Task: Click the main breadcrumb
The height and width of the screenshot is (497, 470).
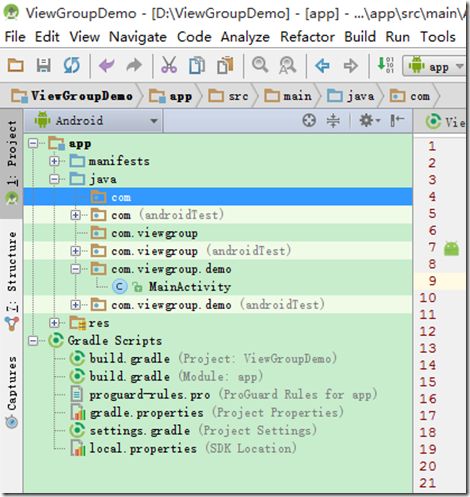Action: [288, 96]
